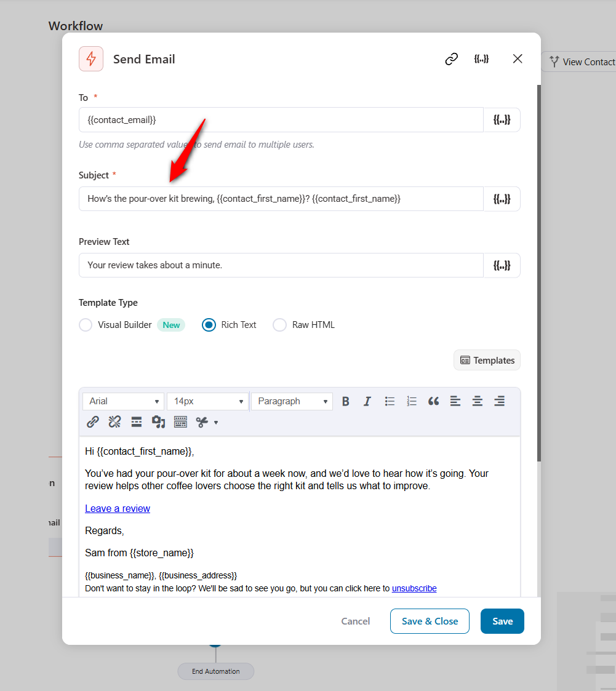Screen dimensions: 616x691
Task: Click Save & Close
Action: coord(430,621)
